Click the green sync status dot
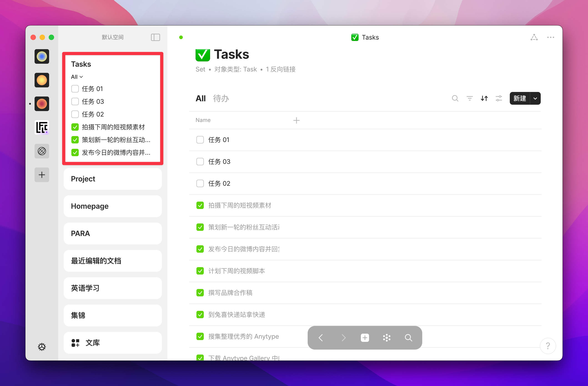Screen dimensions: 588x386 pos(181,37)
